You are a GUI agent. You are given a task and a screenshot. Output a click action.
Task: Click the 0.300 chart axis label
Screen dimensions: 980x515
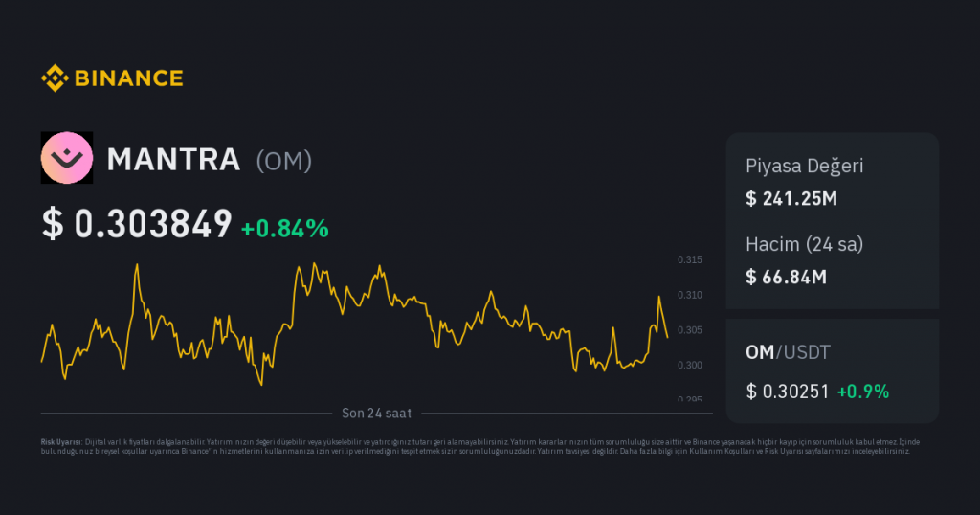coord(690,365)
